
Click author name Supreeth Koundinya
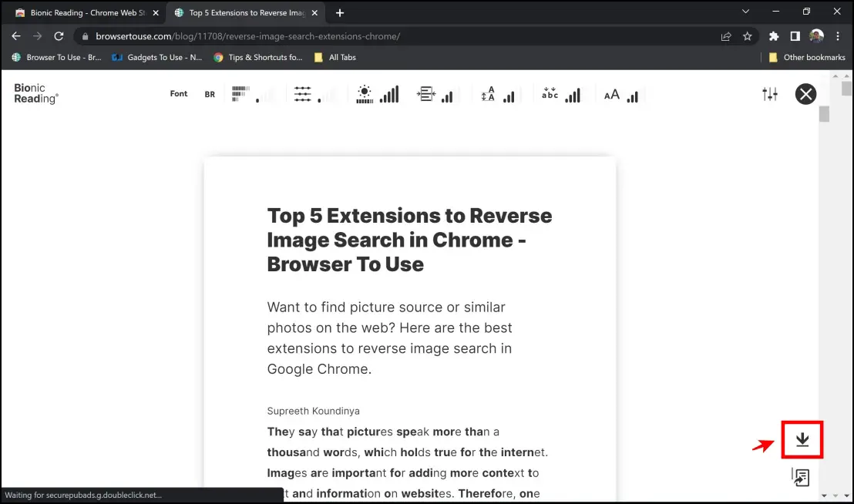313,411
